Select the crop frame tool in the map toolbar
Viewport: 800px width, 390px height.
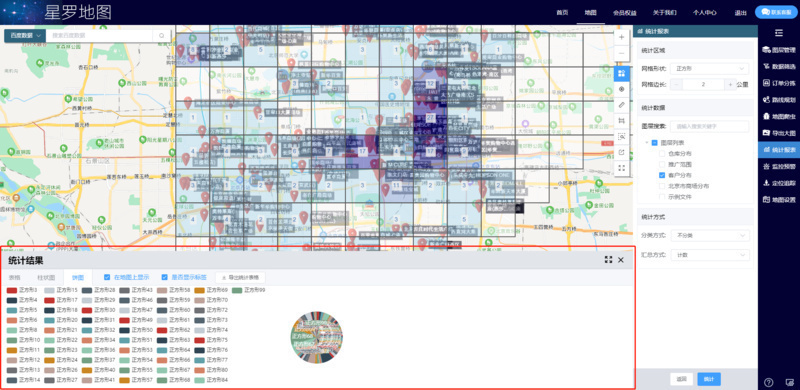click(x=621, y=120)
